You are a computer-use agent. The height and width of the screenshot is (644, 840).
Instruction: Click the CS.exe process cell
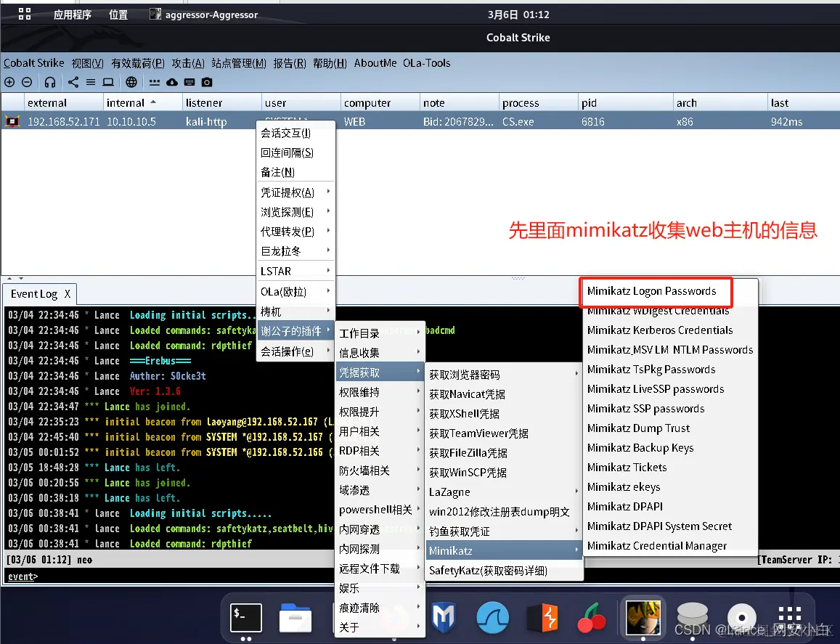pyautogui.click(x=518, y=122)
